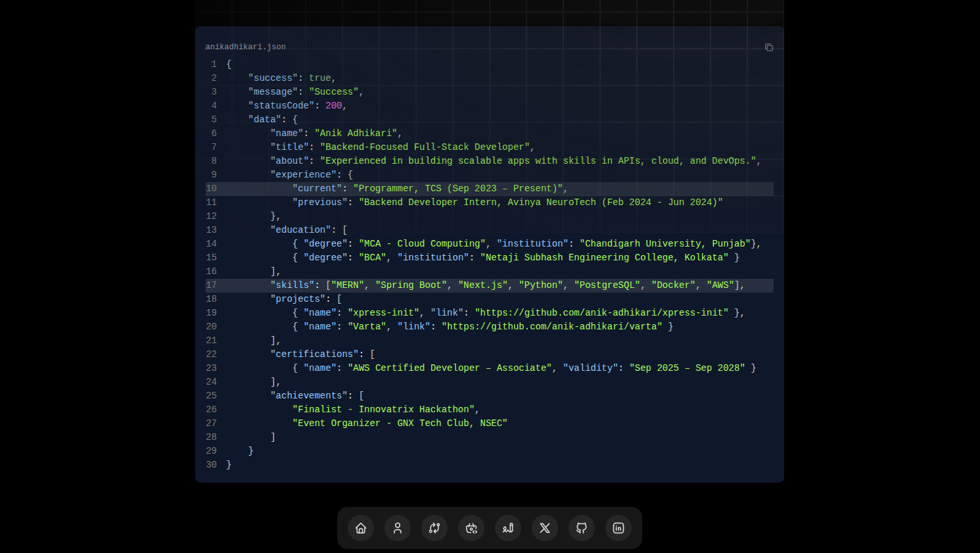Click "AWS Certified Developer – Associate" certification
The width and height of the screenshot is (980, 553).
coord(450,368)
